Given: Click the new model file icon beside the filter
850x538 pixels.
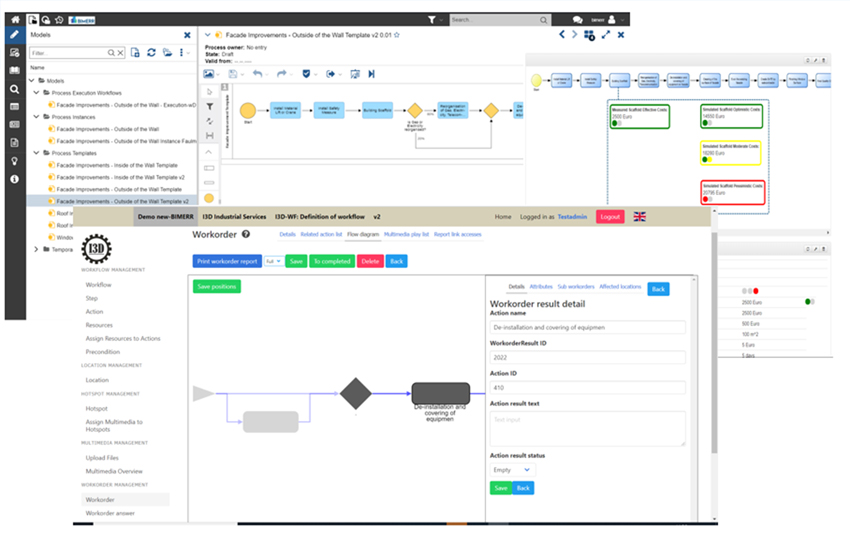Looking at the screenshot, I should point(135,53).
